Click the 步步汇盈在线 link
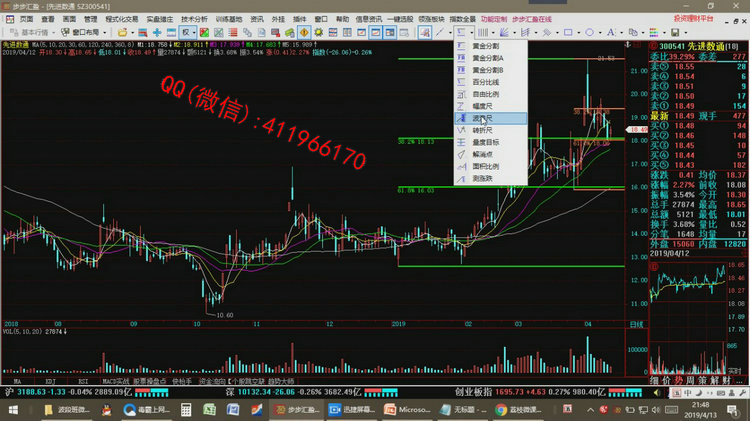This screenshot has height=421, width=750. point(533,19)
